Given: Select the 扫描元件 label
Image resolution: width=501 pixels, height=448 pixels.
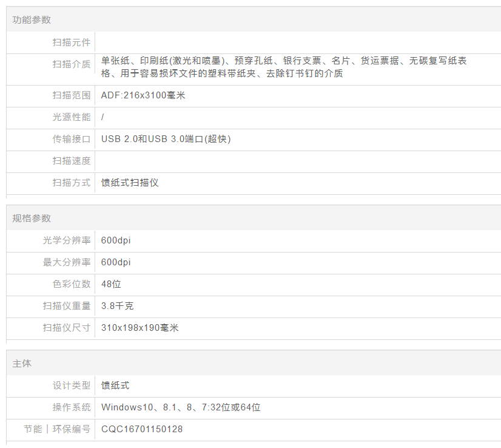Looking at the screenshot, I should 71,42.
